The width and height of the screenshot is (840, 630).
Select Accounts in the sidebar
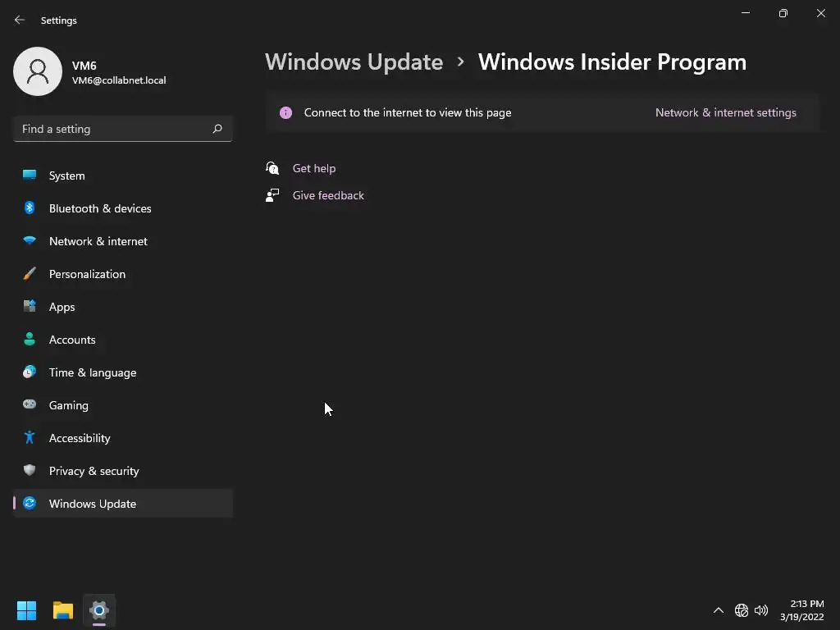[123, 340]
